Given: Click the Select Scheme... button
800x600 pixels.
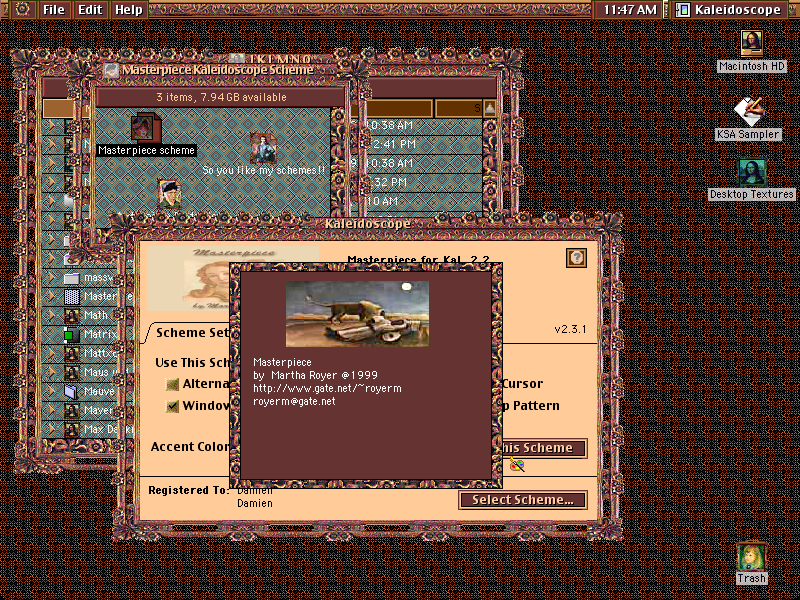Looking at the screenshot, I should pyautogui.click(x=523, y=500).
